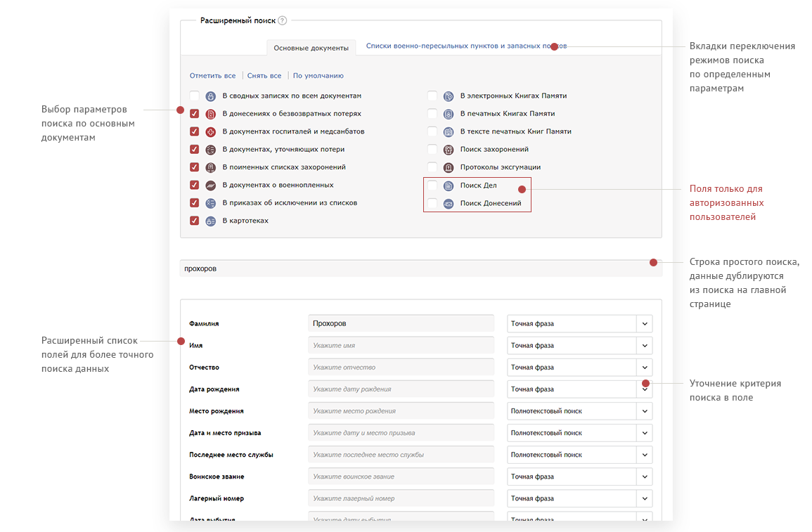This screenshot has width=812, height=532.
Task: Click the Укажите воинское звание field
Action: [x=401, y=476]
